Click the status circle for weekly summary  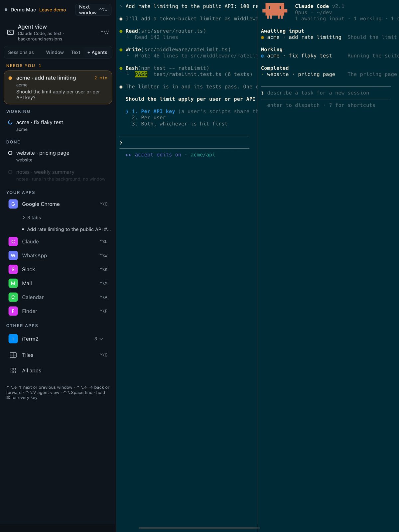pos(10,172)
